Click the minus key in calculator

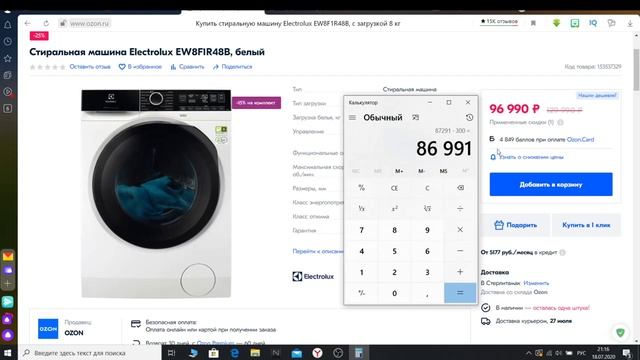(x=460, y=251)
